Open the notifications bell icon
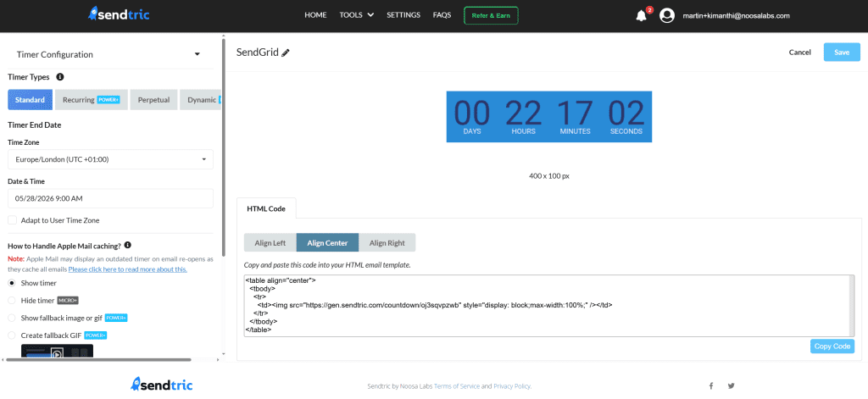The width and height of the screenshot is (868, 399). [x=642, y=15]
